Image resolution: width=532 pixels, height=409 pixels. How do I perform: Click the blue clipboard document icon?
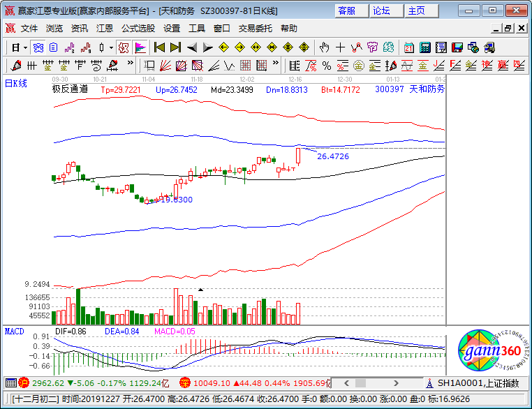[x=53, y=48]
